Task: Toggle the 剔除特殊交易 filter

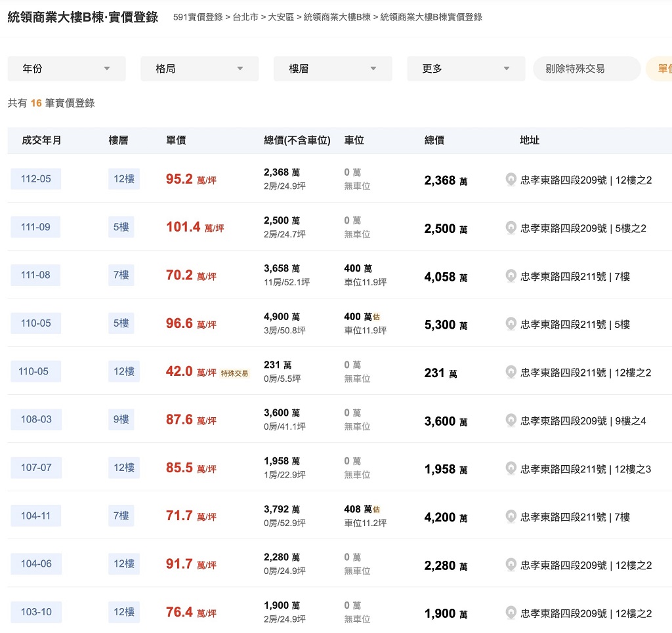Action: pos(586,69)
